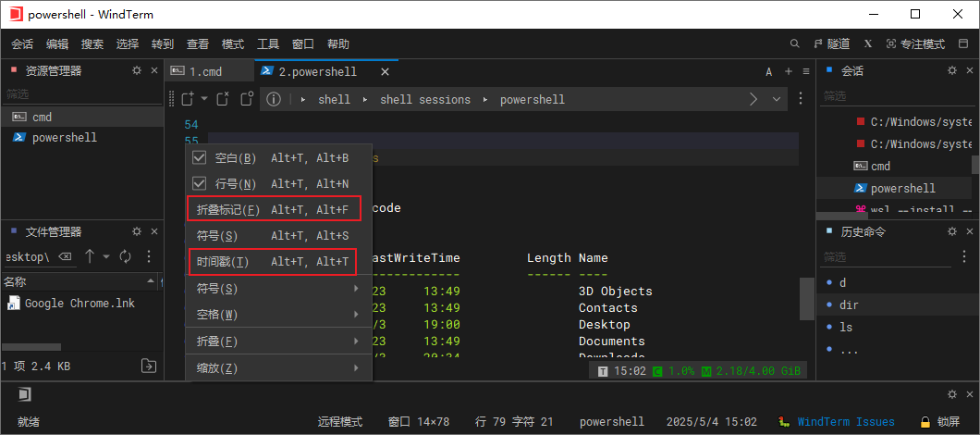Viewport: 980px width, 435px height.
Task: Open dropdown chevron at breadcrumb bar end
Action: point(776,99)
